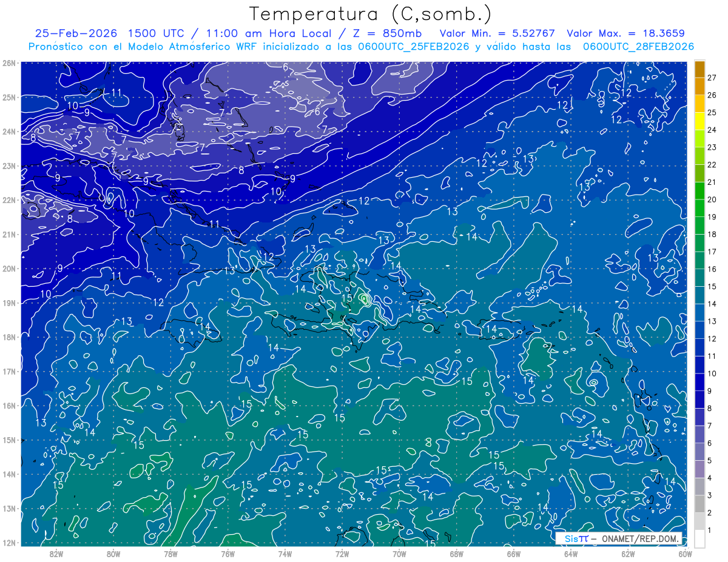Screen dimensions: 728x562
Task: Click the latitude axis label "20N"
Action: (x=8, y=269)
